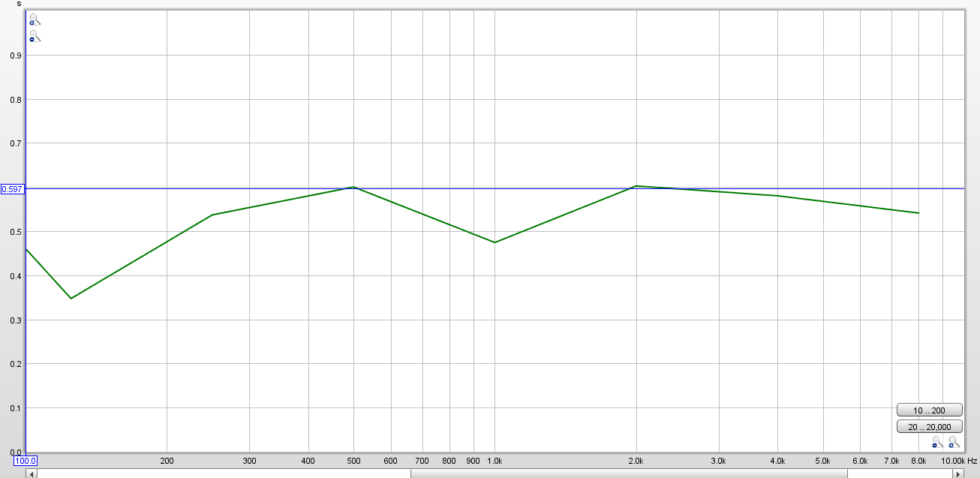Click the Hz unit label on frequency axis
The image size is (980, 478).
pyautogui.click(x=972, y=460)
